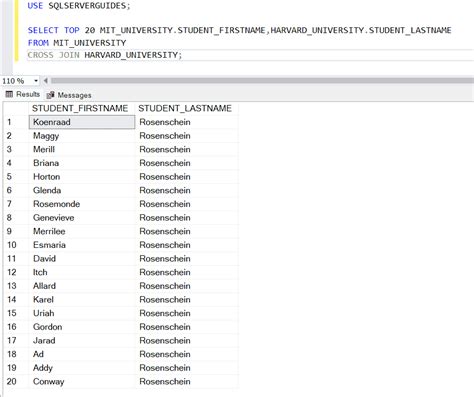Open the 110 % zoom dropdown
Screen dimensions: 474x397
(x=35, y=81)
